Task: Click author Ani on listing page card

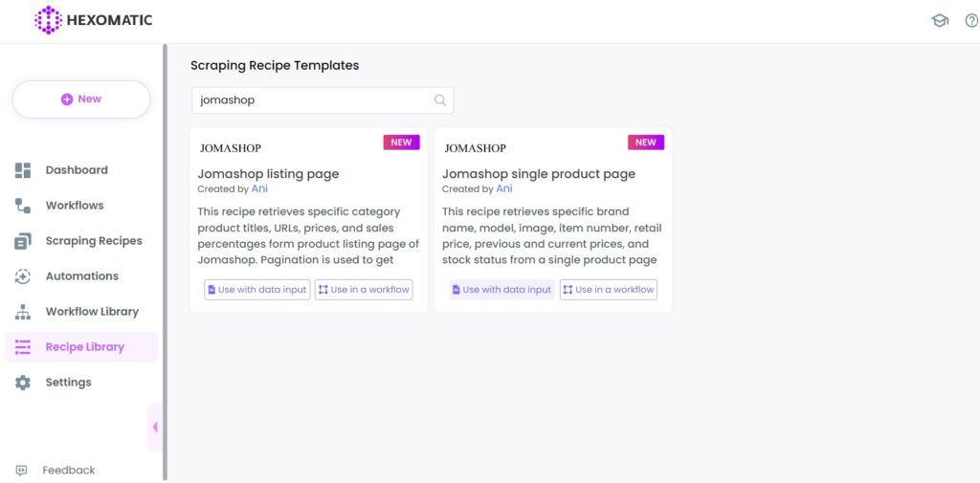Action: pos(259,189)
